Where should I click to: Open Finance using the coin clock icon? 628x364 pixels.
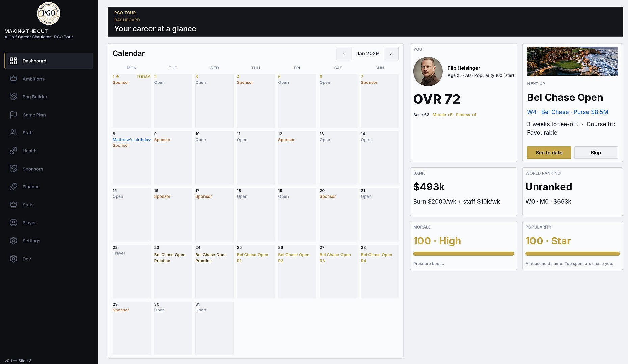click(13, 187)
